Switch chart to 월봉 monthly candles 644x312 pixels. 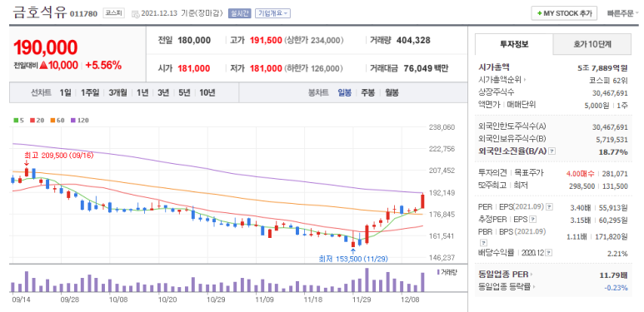[392, 92]
